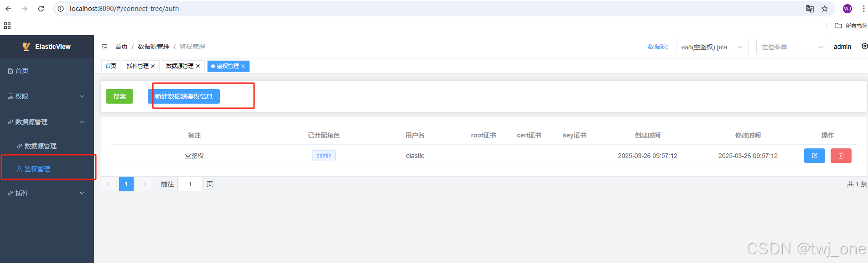Open the translate page icon
This screenshot has height=263, width=868.
[x=810, y=9]
